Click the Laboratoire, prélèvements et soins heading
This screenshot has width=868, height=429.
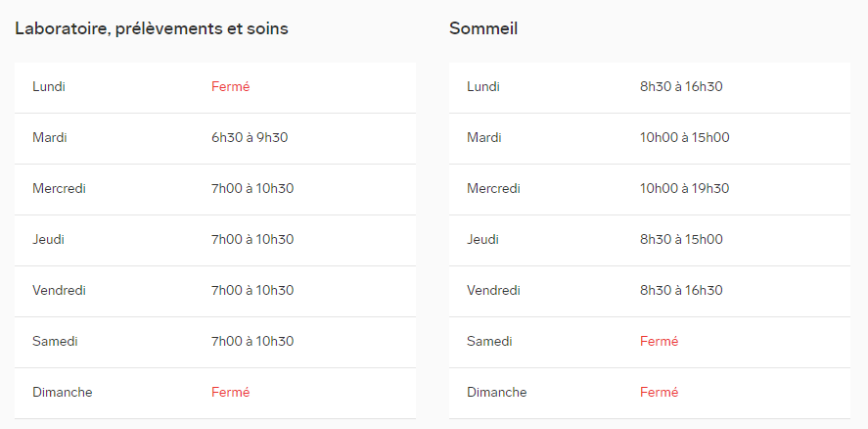tap(152, 28)
